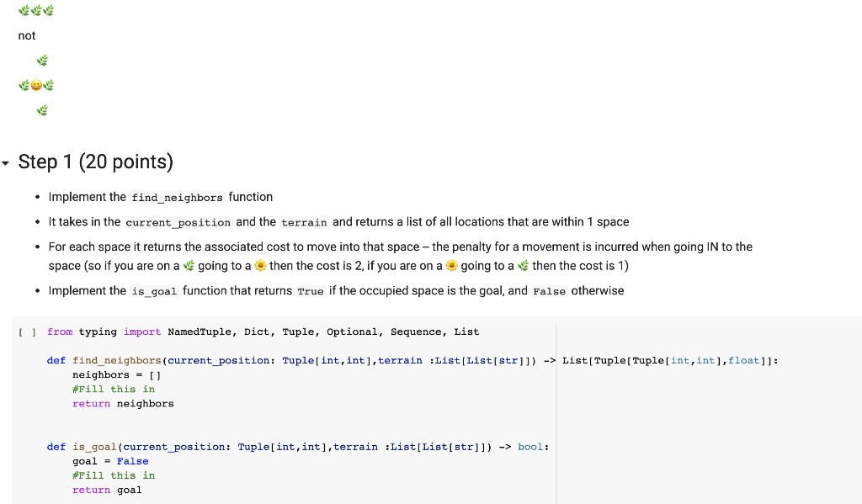862x504 pixels.
Task: Click 'NamedTuple' in the import line
Action: 200,332
